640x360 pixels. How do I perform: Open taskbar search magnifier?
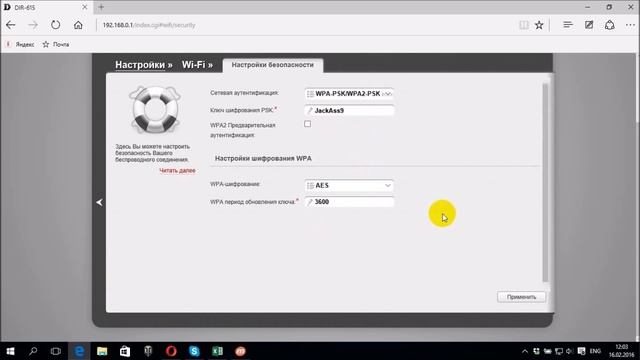pos(33,351)
